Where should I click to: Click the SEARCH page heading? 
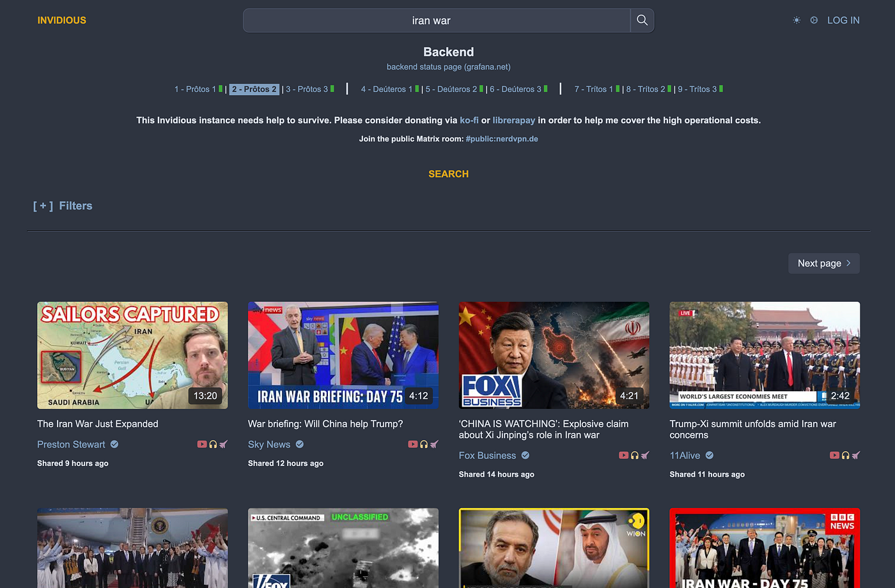pos(448,174)
